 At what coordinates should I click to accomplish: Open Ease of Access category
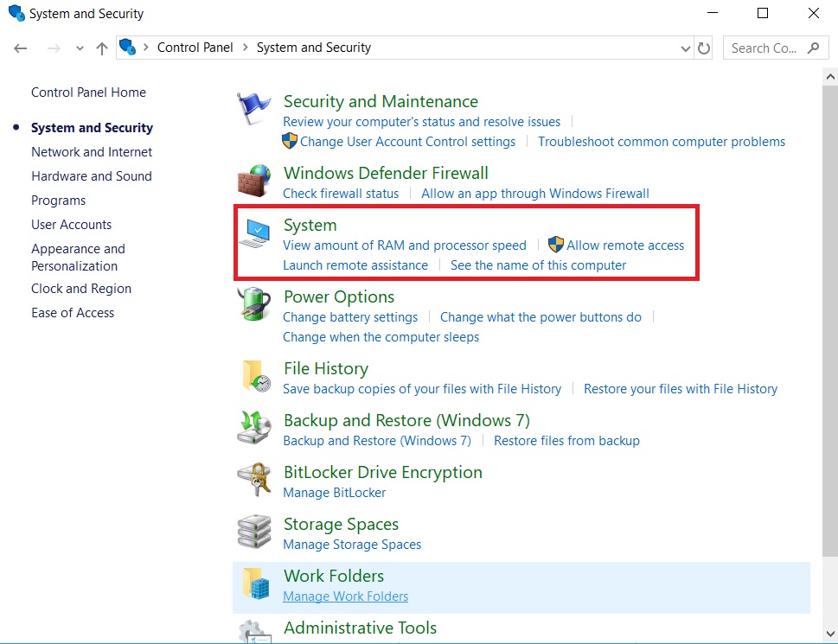click(73, 312)
